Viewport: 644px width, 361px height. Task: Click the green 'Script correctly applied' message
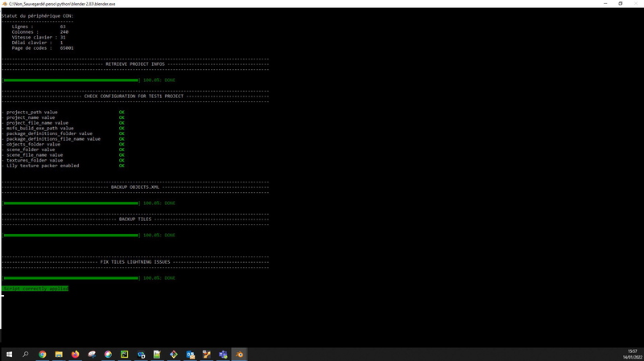35,288
